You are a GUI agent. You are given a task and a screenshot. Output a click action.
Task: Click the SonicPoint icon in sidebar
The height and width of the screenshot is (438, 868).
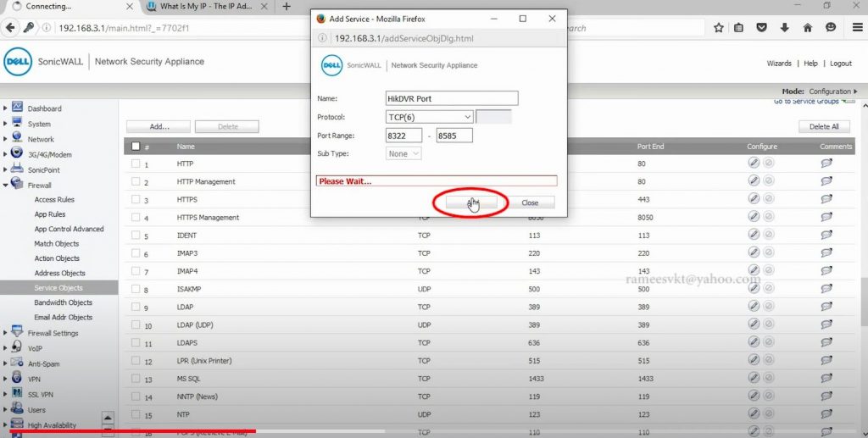[x=17, y=169]
